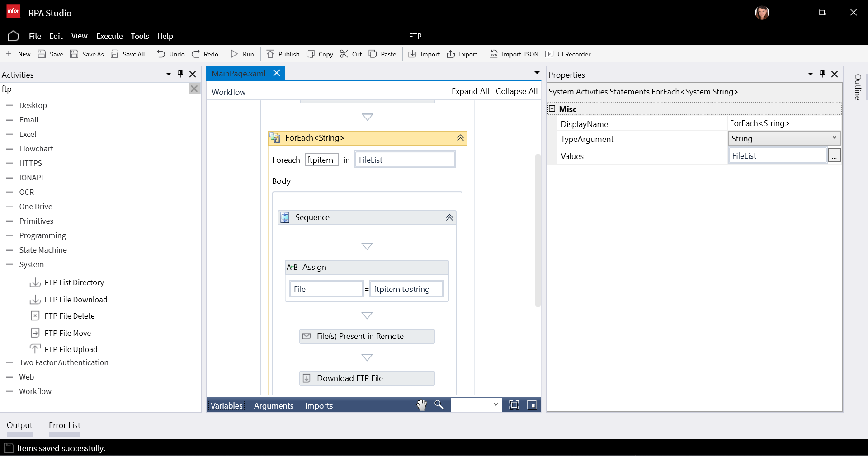Click the Import JSON toolbar icon

click(x=494, y=54)
